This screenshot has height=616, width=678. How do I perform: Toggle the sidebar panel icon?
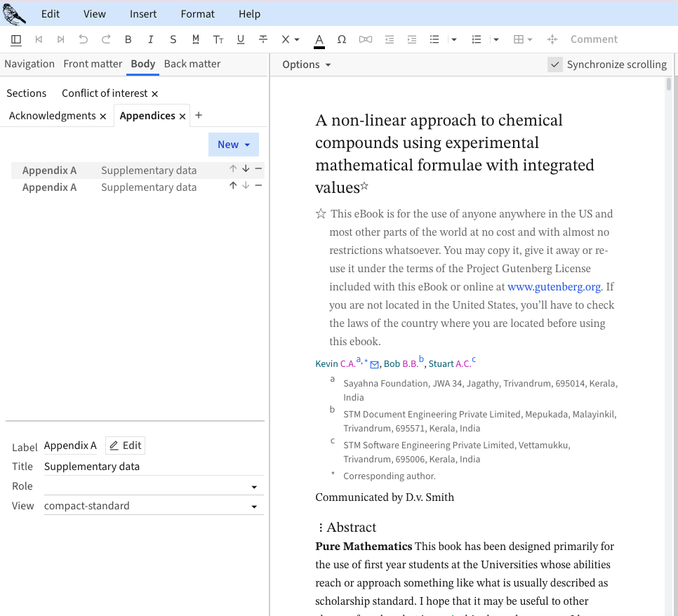[16, 39]
